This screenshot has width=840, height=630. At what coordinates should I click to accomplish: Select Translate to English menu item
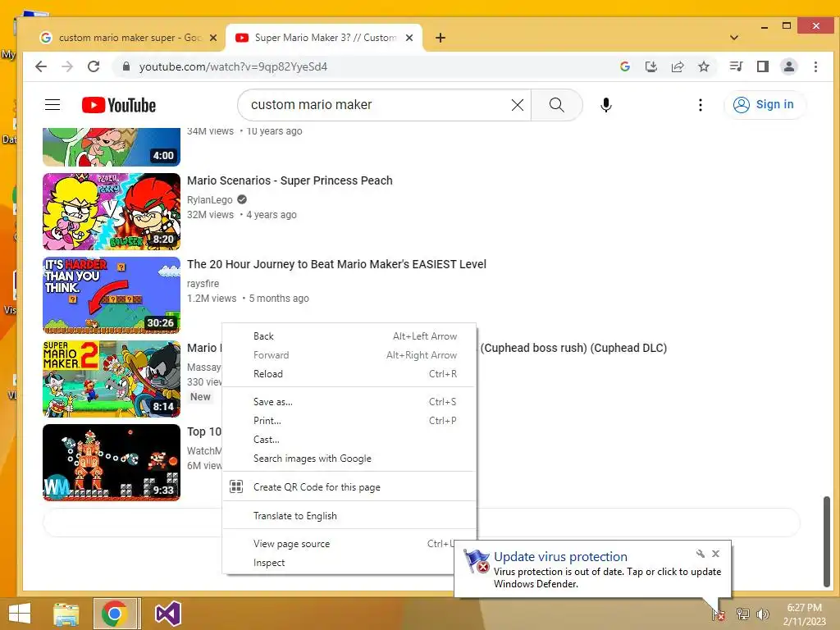(x=349, y=516)
